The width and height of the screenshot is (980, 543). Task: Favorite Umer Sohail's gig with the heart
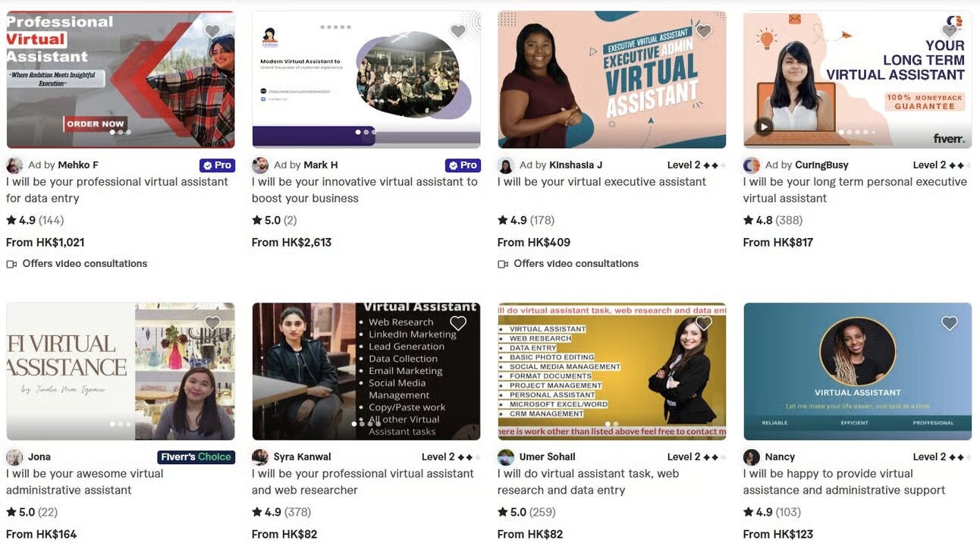(704, 323)
